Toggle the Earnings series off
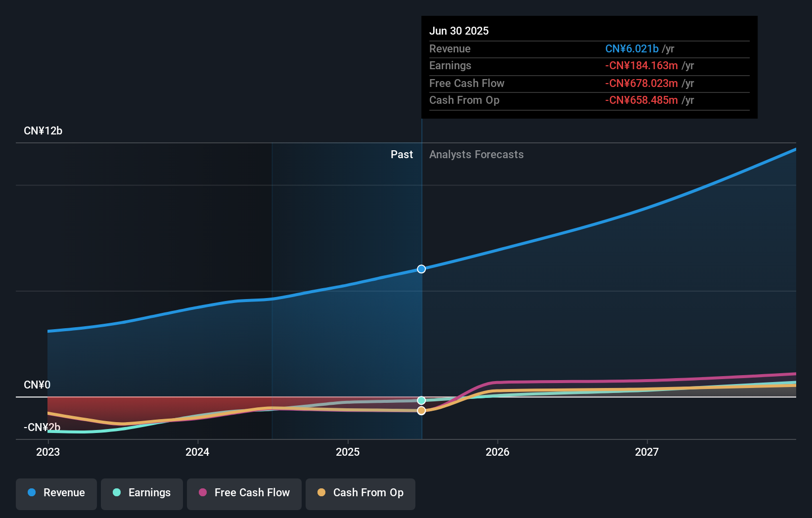812x518 pixels. tap(141, 493)
